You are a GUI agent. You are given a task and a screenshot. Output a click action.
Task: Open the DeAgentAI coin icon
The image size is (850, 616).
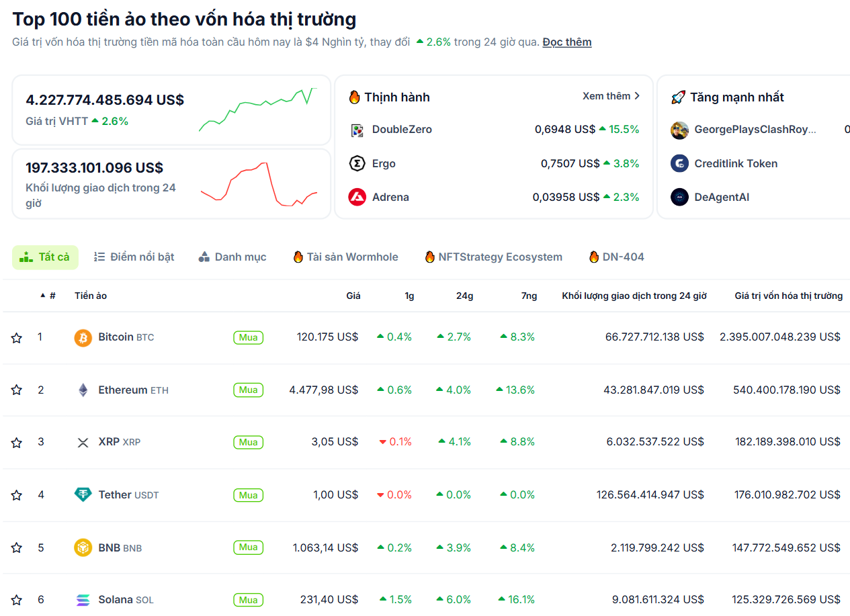click(679, 197)
